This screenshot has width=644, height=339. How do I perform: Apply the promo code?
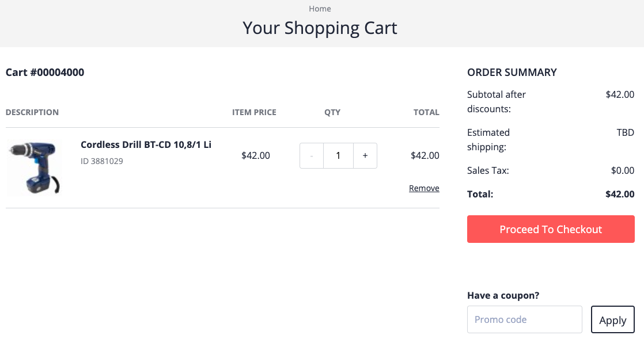coord(612,319)
